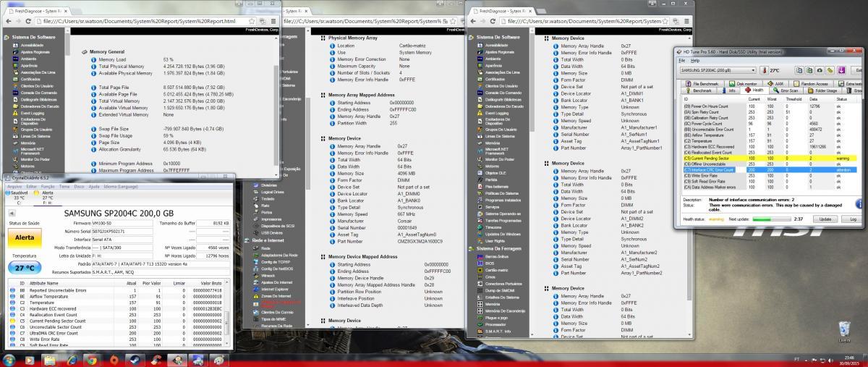Select the Alerta 27 °C drive F: H:
Image resolution: width=868 pixels, height=367 pixels.
pos(46,198)
